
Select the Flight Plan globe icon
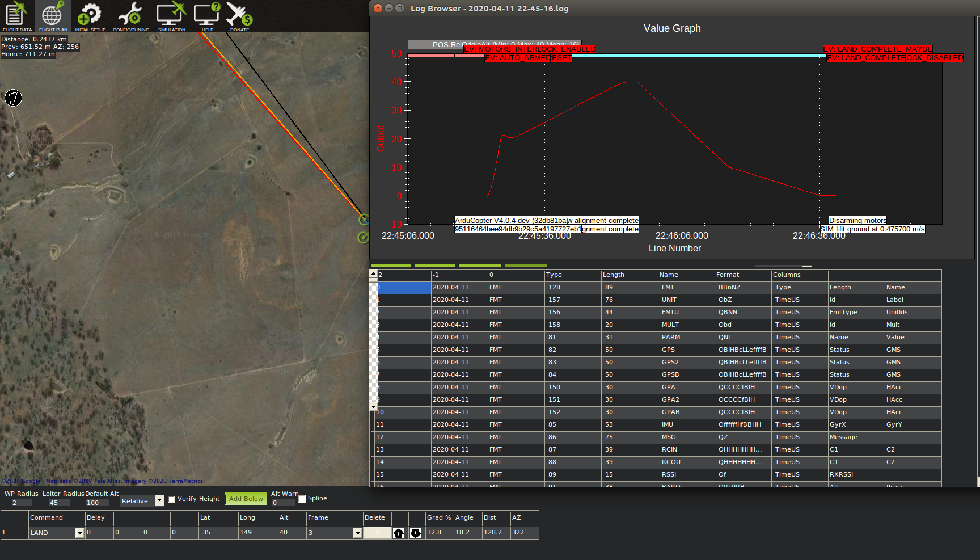coord(53,16)
